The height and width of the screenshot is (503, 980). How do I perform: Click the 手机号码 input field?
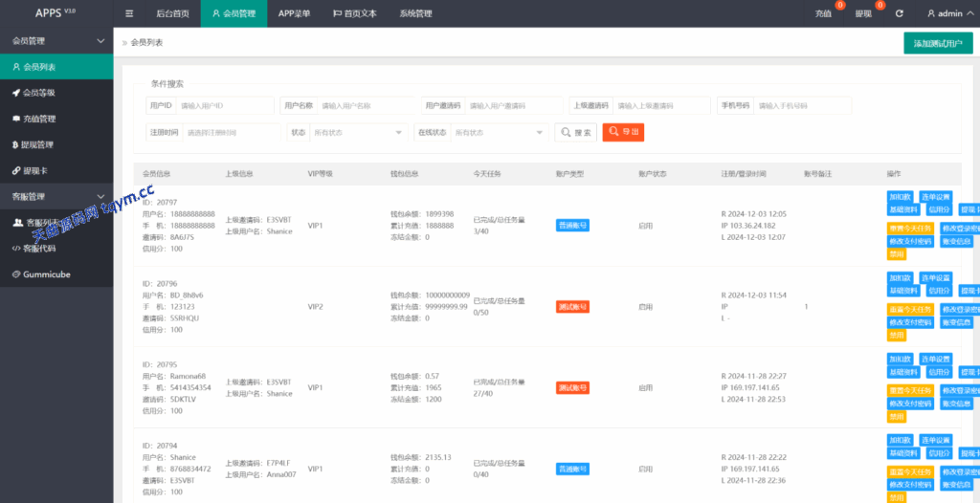tap(803, 105)
